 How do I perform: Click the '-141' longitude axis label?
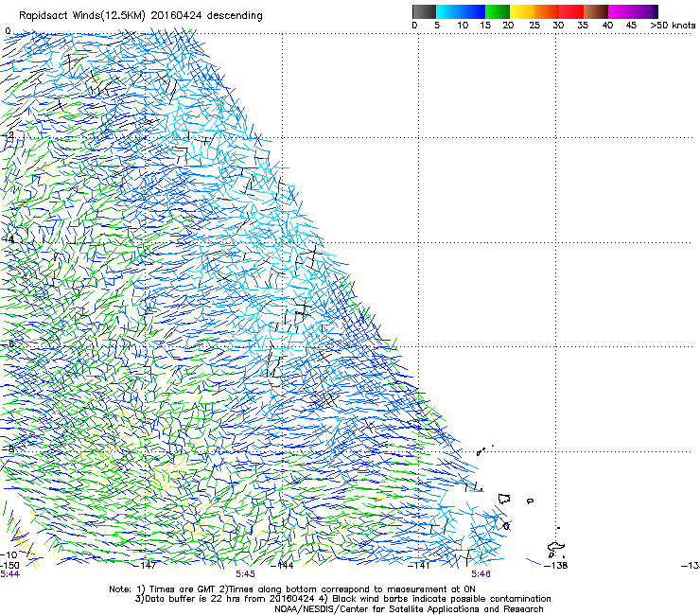419,566
